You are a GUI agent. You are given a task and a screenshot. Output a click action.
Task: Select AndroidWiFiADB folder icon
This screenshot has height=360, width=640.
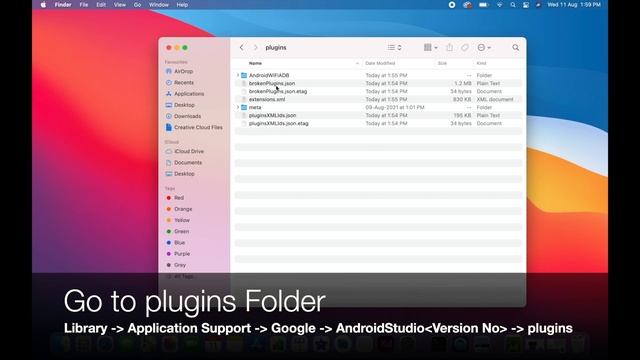pyautogui.click(x=244, y=75)
